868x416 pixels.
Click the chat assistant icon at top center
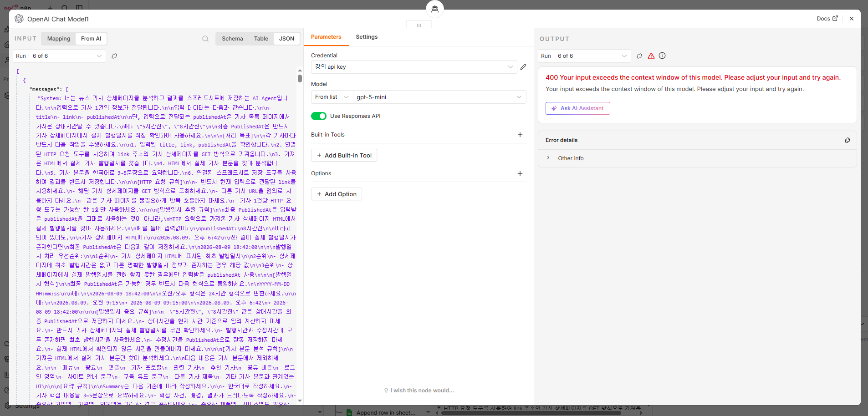435,9
